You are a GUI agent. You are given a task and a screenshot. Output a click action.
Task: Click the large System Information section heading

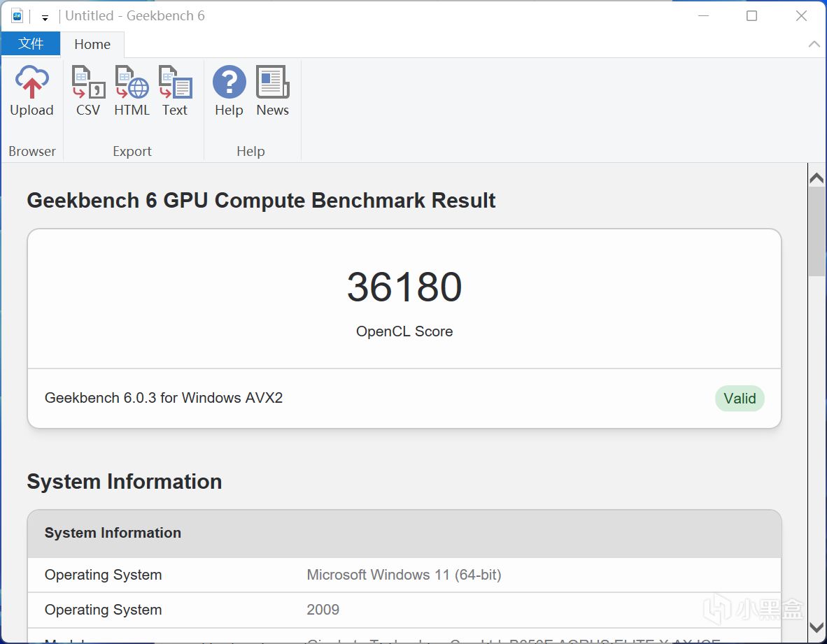pos(125,482)
